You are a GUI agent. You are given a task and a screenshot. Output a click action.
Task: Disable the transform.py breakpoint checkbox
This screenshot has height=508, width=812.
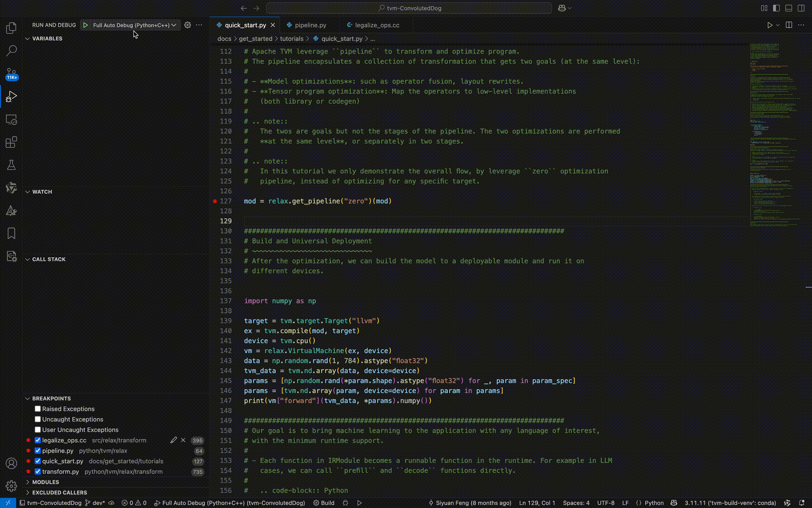pyautogui.click(x=38, y=471)
